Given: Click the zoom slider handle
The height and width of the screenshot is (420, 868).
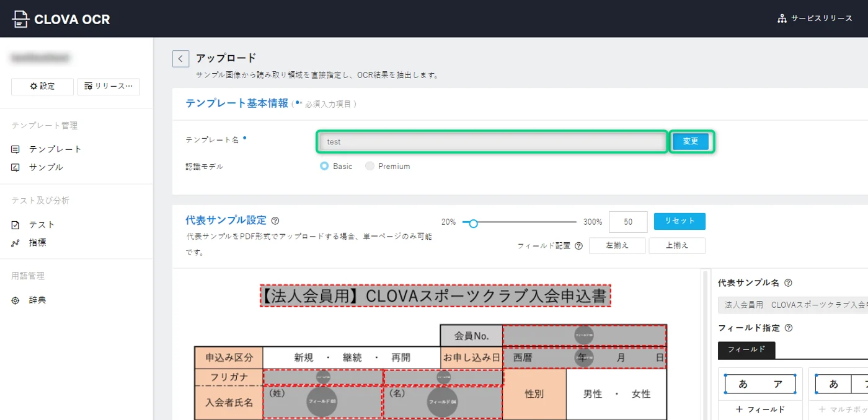Looking at the screenshot, I should [473, 224].
